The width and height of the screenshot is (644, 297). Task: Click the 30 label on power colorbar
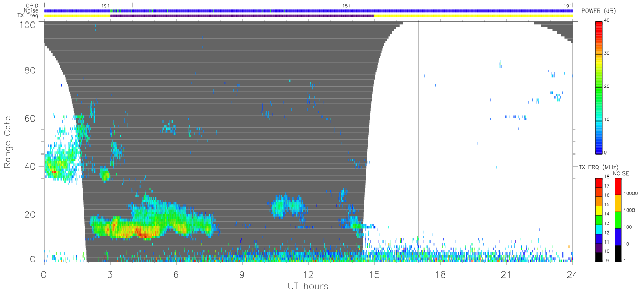[x=607, y=53]
